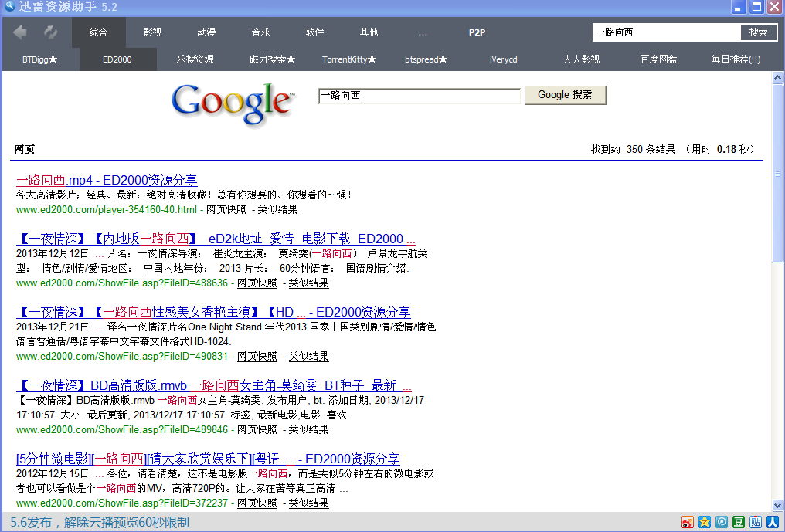Open the 音乐 category tab

pyautogui.click(x=260, y=32)
